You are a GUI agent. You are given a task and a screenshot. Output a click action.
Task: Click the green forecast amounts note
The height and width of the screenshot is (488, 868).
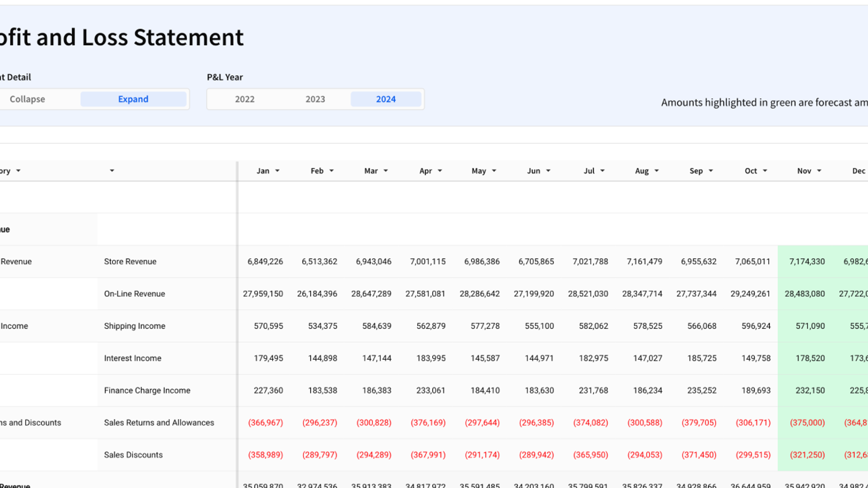(x=764, y=102)
